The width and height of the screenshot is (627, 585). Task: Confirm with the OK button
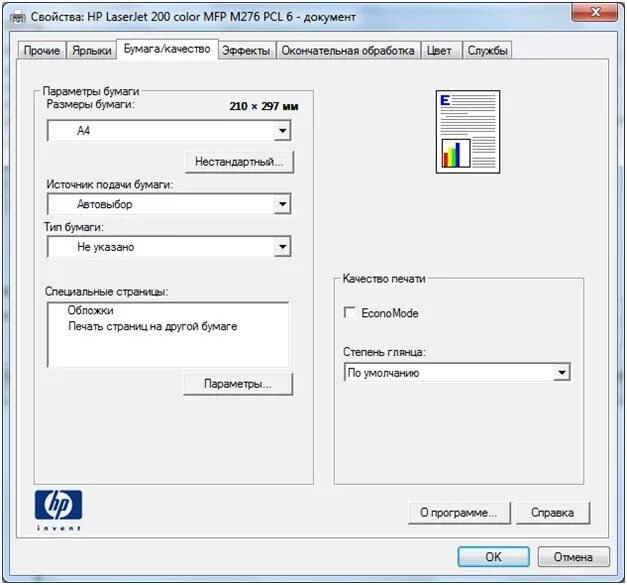click(493, 557)
